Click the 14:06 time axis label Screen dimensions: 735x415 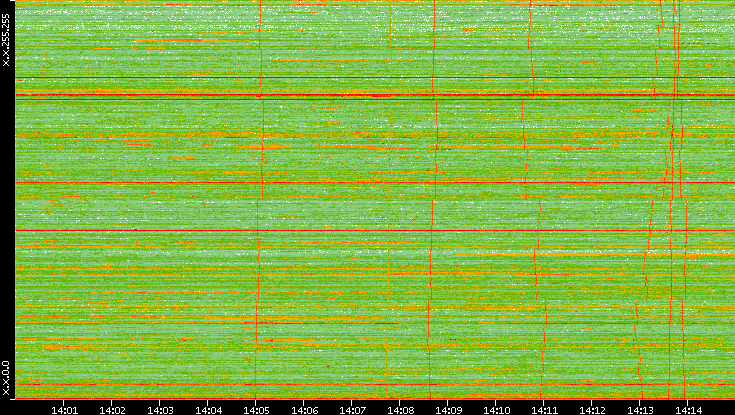click(304, 411)
